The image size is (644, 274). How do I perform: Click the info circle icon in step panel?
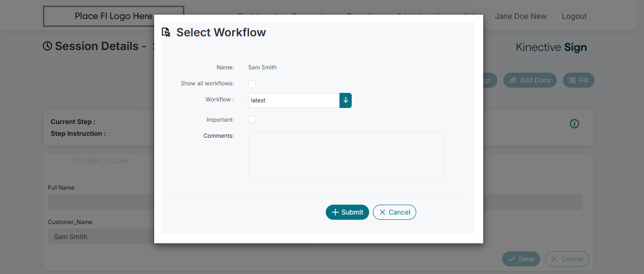point(574,124)
